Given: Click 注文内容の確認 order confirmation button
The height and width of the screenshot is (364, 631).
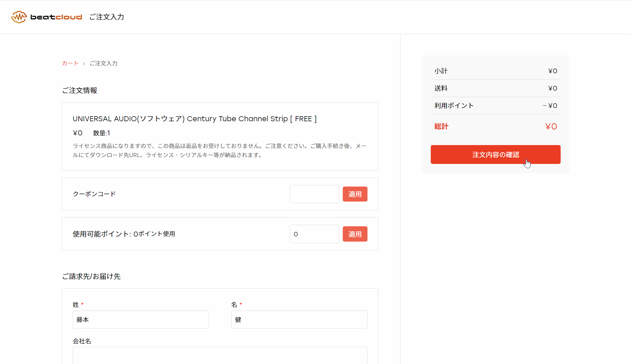Looking at the screenshot, I should click(495, 154).
